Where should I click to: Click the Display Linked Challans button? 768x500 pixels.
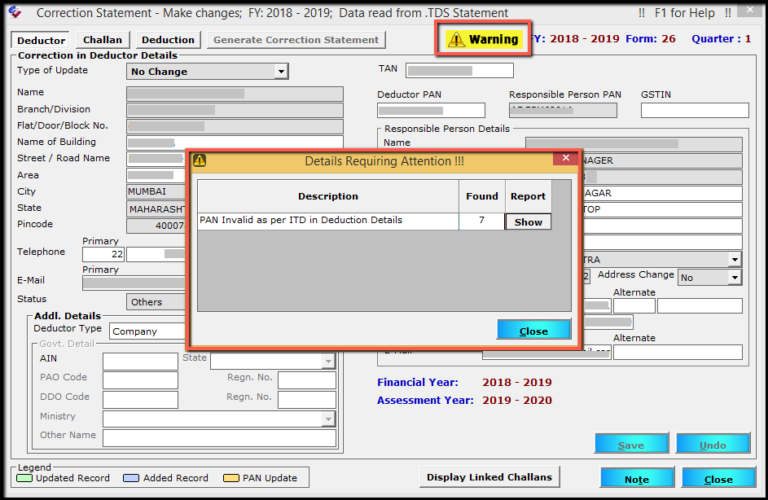point(489,477)
